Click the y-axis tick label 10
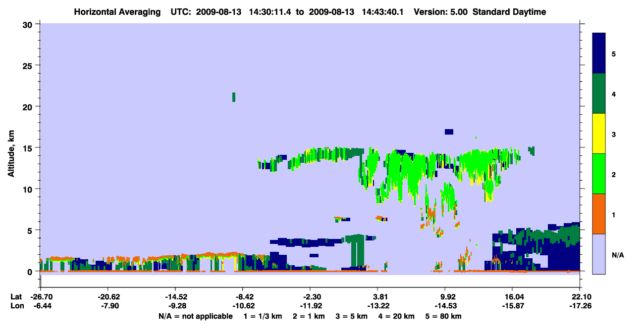The width and height of the screenshot is (644, 330). point(29,189)
